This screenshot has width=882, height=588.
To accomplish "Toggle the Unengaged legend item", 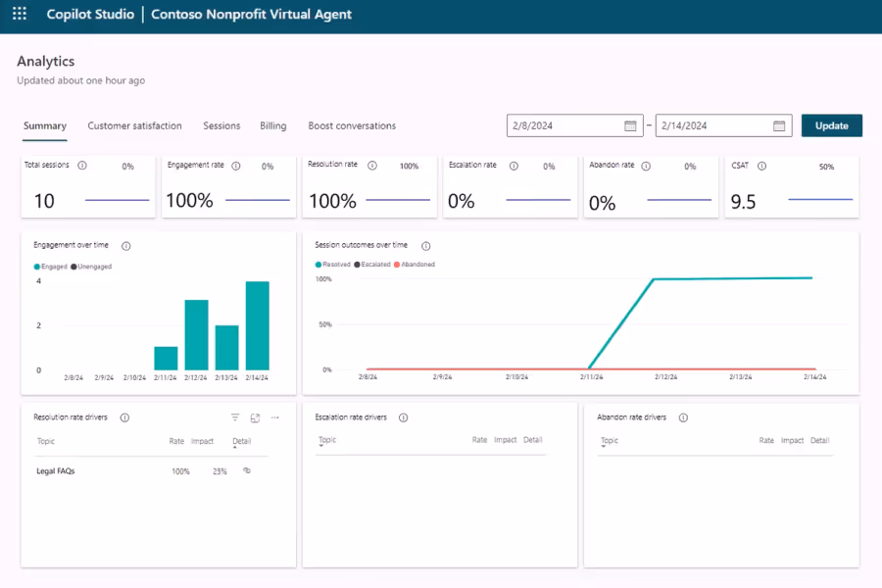I will [x=91, y=267].
